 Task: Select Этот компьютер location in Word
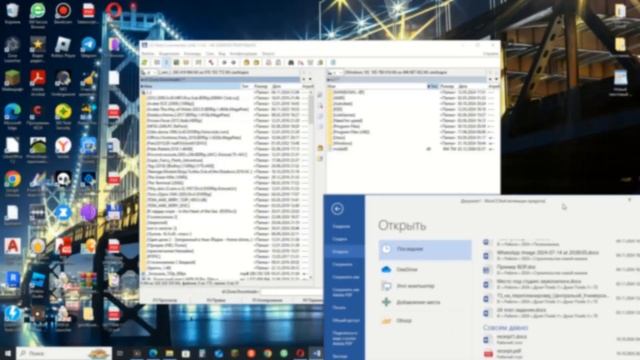425,286
